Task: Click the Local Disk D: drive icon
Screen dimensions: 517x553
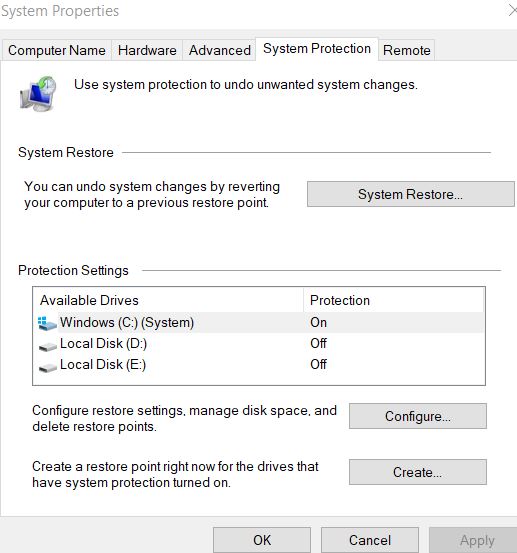Action: (x=48, y=347)
